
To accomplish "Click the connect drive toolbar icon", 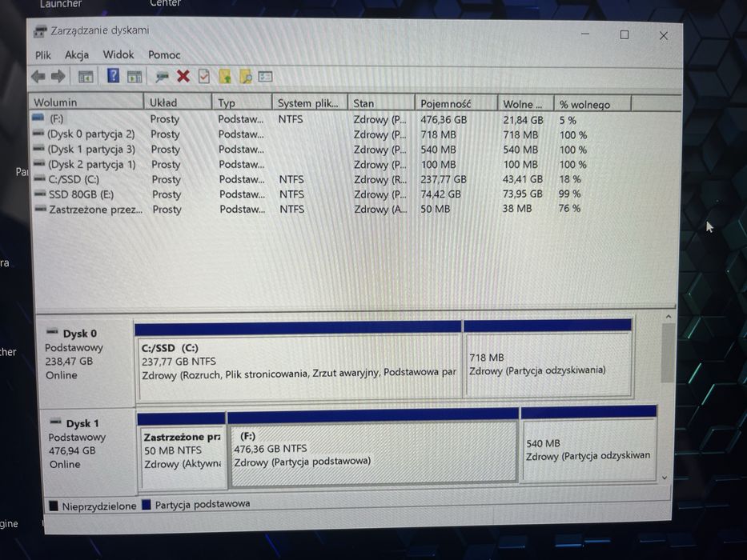I will (162, 76).
